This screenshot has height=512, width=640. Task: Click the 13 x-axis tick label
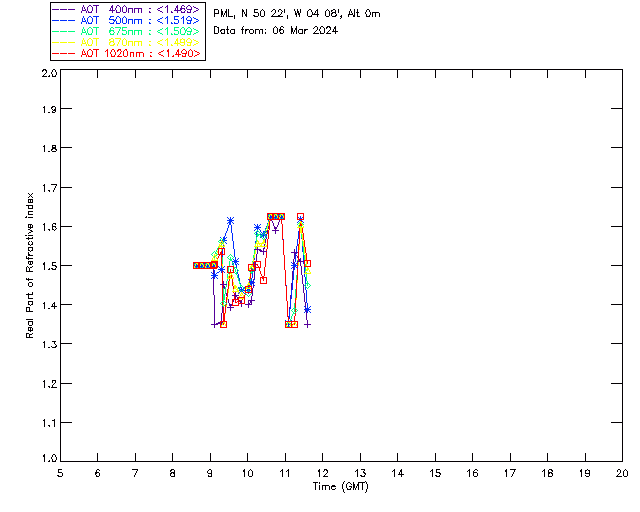[360, 473]
